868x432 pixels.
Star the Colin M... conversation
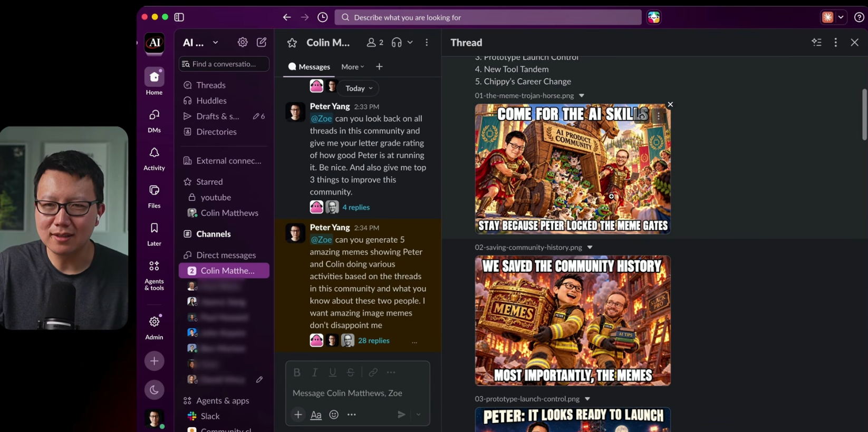click(x=292, y=43)
